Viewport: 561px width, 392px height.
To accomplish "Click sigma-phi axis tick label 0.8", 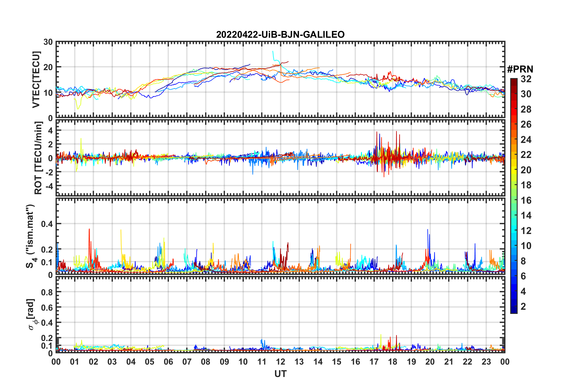I will coord(47,292).
